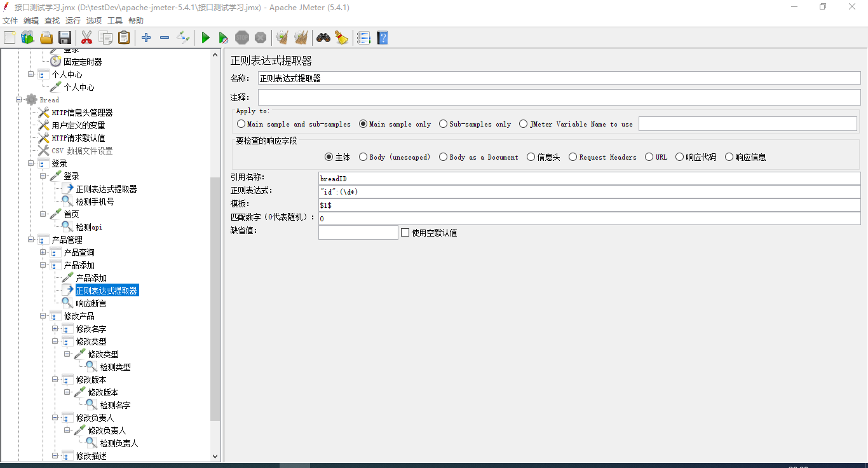Save the test plan with the floppy icon
The height and width of the screenshot is (468, 868).
click(65, 38)
